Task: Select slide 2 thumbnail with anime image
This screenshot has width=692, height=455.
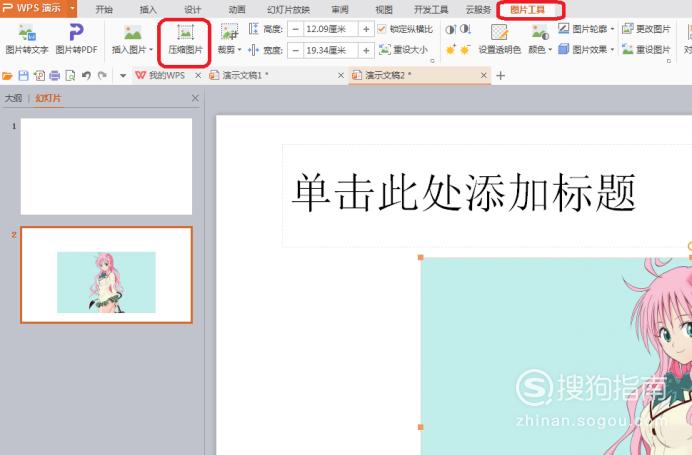Action: pyautogui.click(x=106, y=275)
